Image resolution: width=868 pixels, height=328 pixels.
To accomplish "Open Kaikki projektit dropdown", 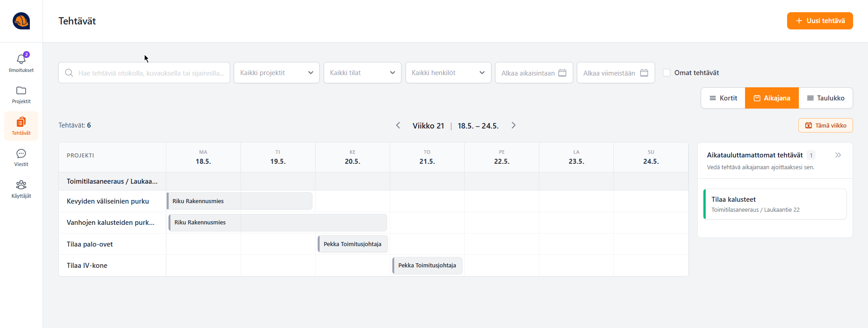I will (277, 73).
